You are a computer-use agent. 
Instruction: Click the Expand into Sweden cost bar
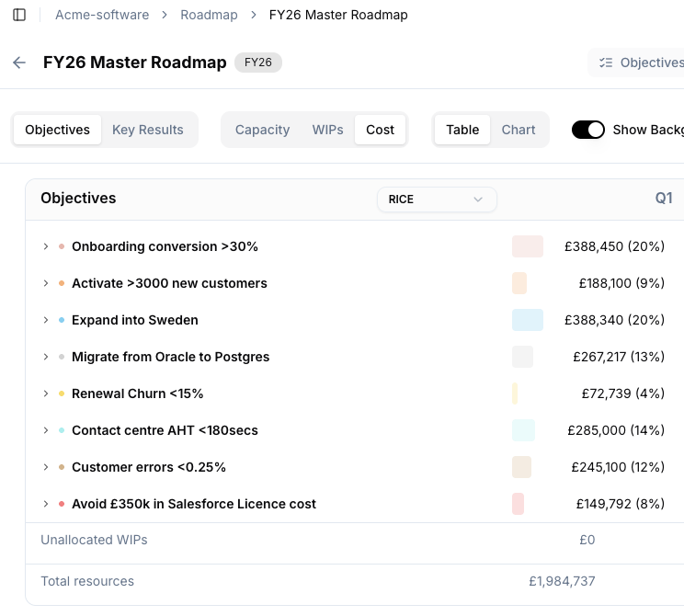(528, 320)
